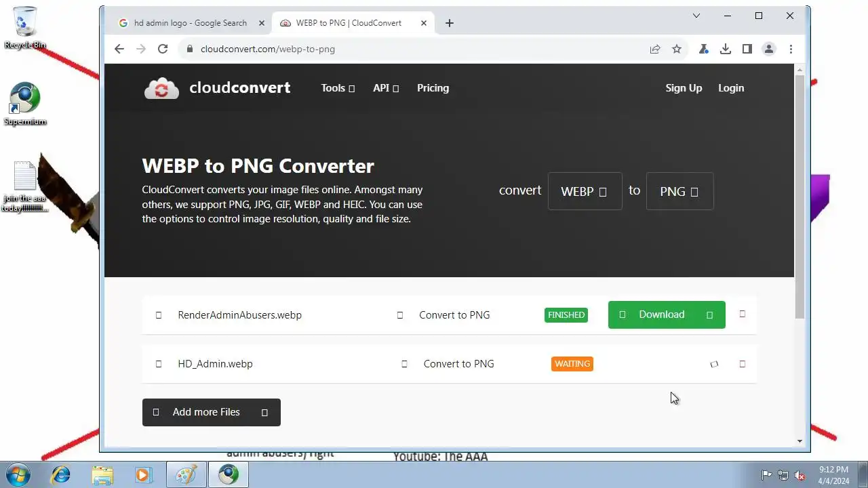Click the page vertical scrollbar thumb
Image resolution: width=868 pixels, height=488 pixels.
[800, 197]
